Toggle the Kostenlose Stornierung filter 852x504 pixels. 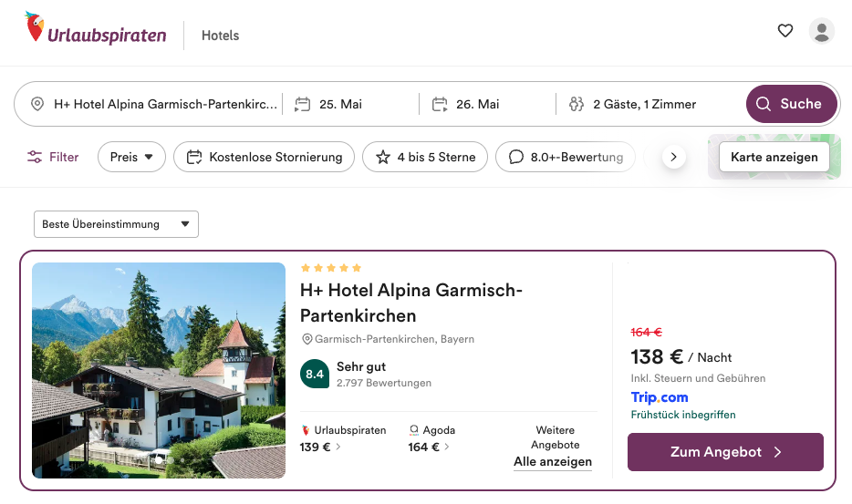264,157
